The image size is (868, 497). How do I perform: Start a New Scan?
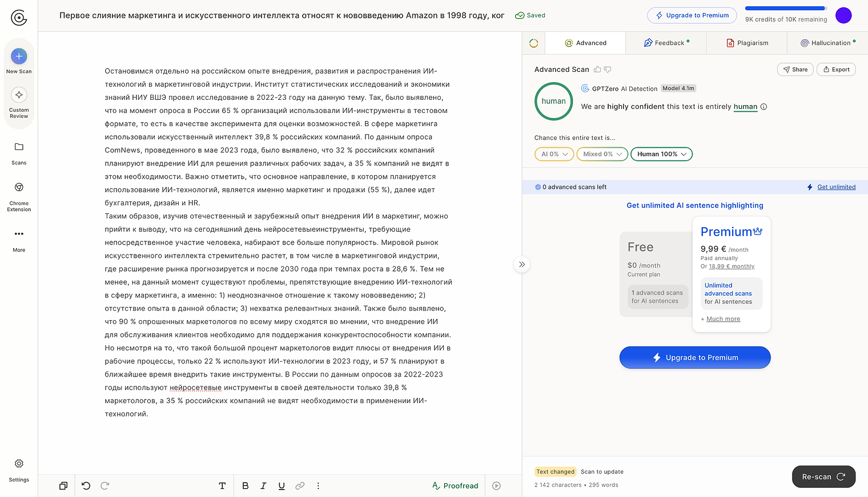[19, 61]
